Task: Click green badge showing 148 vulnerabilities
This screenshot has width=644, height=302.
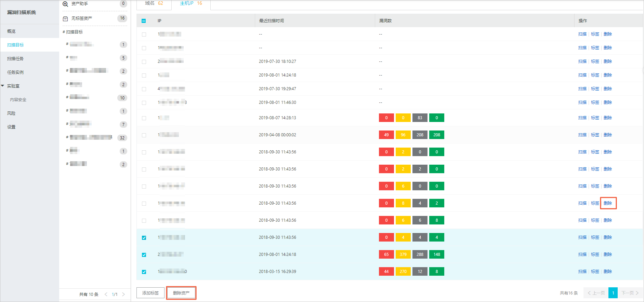Action: point(437,255)
